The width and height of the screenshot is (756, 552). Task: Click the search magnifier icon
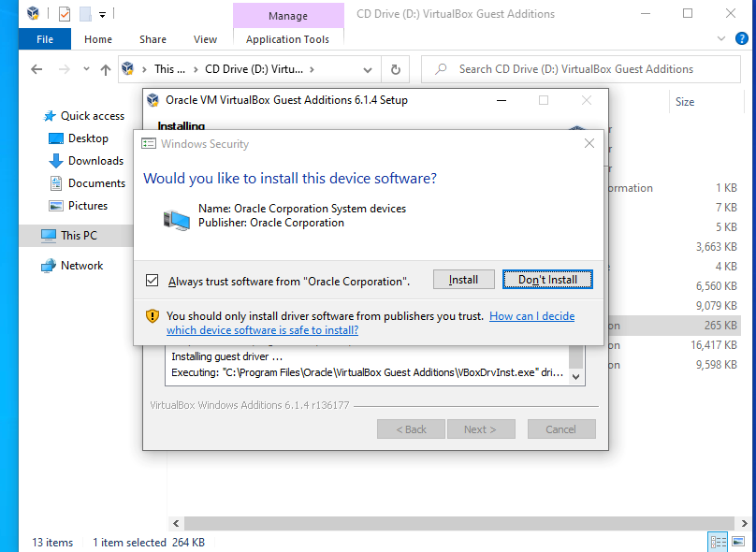click(x=441, y=69)
